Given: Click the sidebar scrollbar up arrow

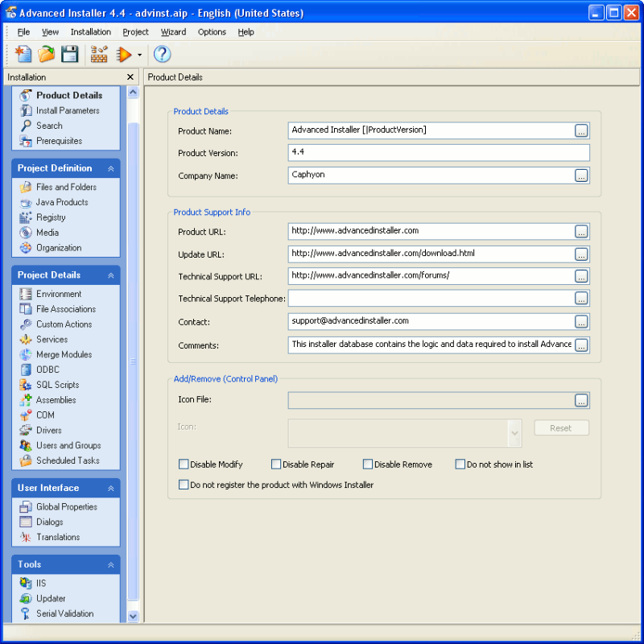Looking at the screenshot, I should point(133,92).
